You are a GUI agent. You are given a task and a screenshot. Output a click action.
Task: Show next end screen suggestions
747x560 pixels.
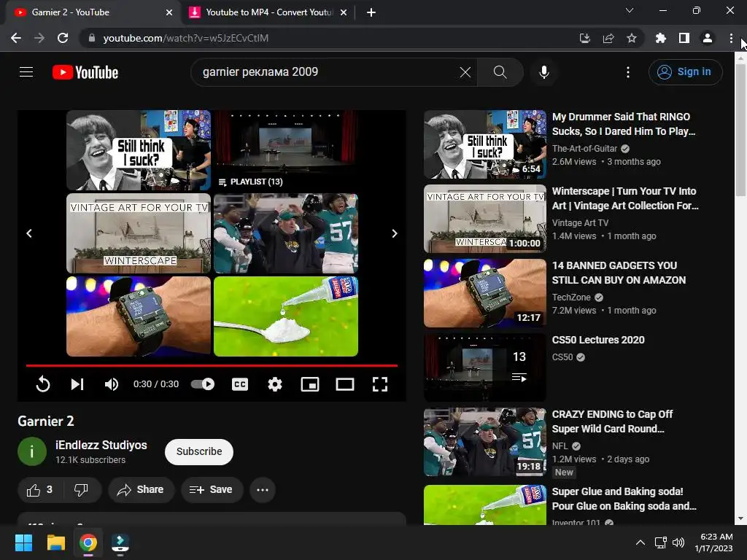(394, 233)
